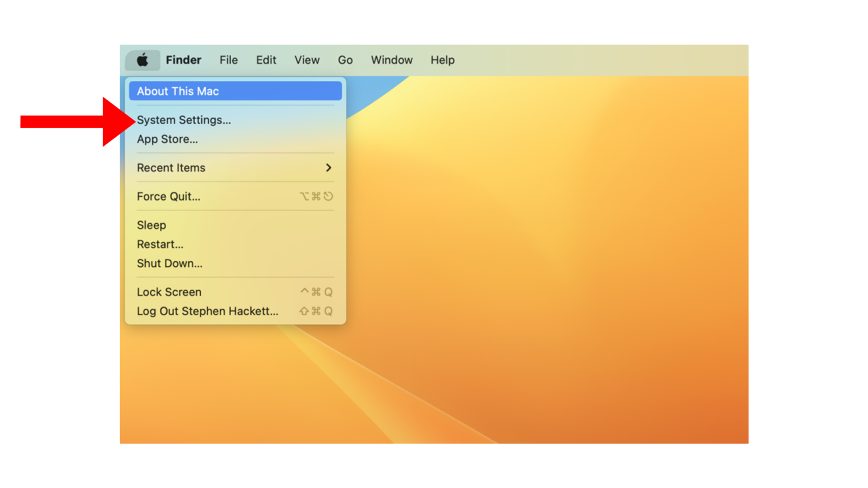Open the App Store
This screenshot has width=868, height=488.
[167, 139]
